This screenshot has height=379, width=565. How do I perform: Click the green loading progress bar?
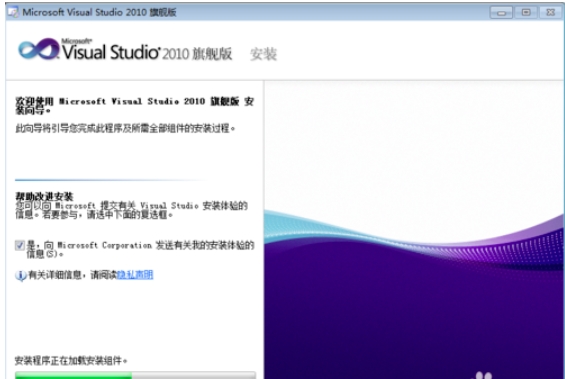coord(135,375)
